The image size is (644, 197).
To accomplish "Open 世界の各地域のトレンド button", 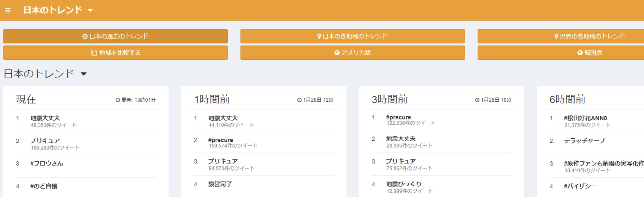I will (x=561, y=36).
